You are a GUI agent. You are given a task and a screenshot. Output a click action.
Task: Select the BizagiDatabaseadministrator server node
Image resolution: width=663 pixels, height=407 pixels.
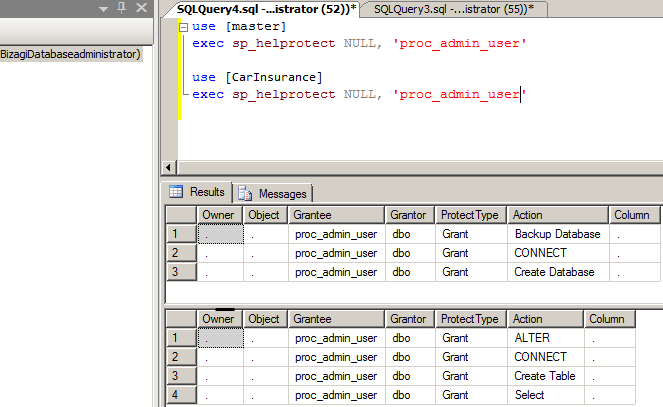tap(70, 54)
